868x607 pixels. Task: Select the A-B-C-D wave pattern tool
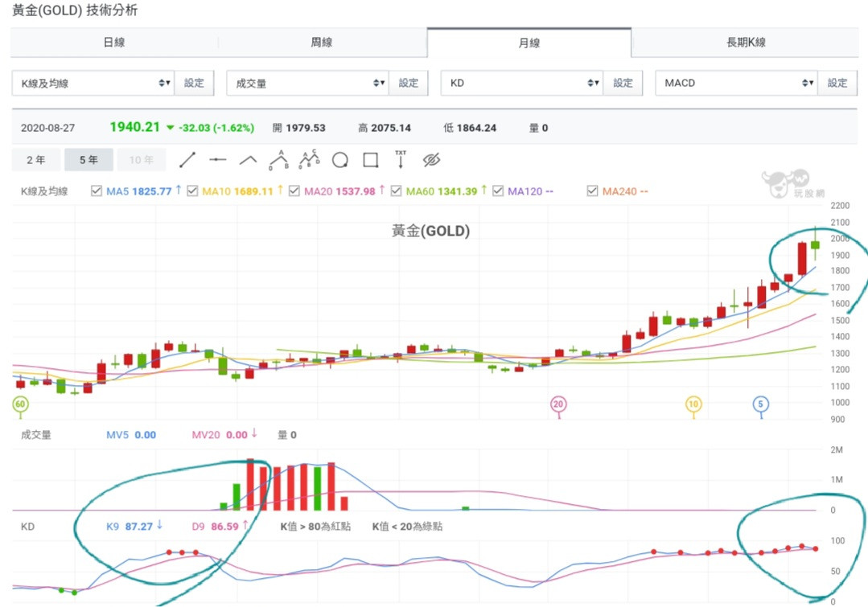[309, 160]
